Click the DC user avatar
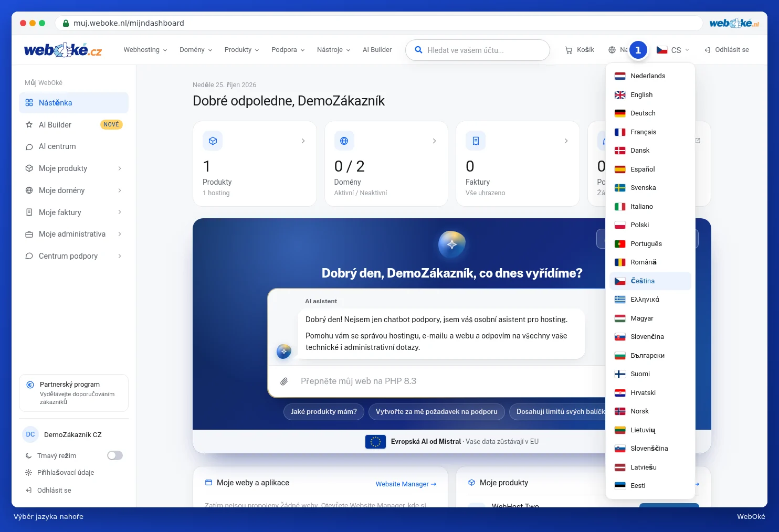The width and height of the screenshot is (779, 532). coord(30,434)
